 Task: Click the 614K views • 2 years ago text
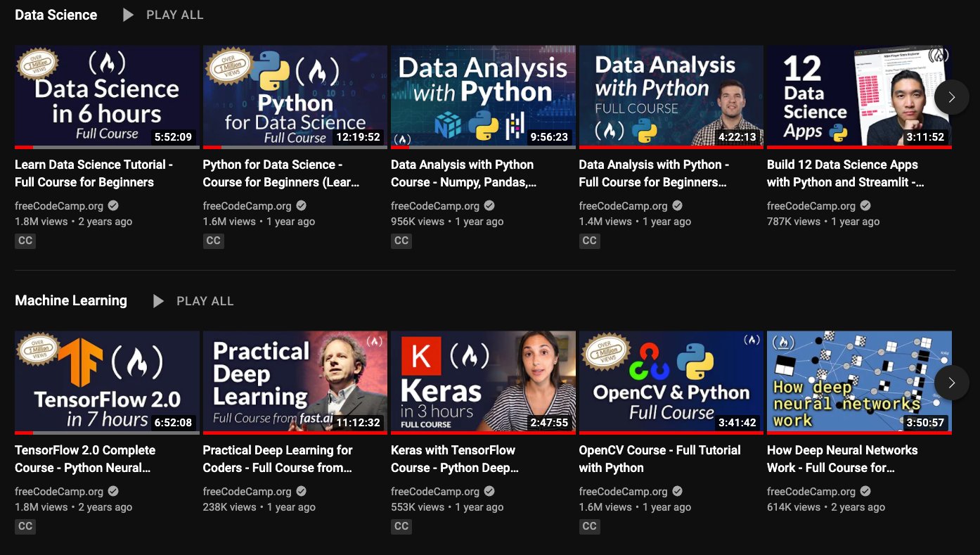coord(826,506)
